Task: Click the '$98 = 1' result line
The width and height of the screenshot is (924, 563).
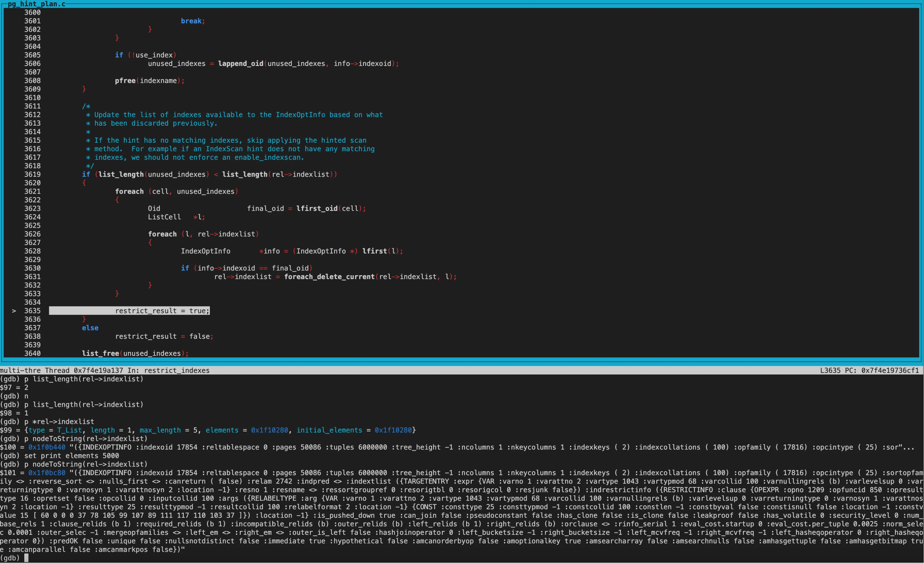Action: coord(14,413)
